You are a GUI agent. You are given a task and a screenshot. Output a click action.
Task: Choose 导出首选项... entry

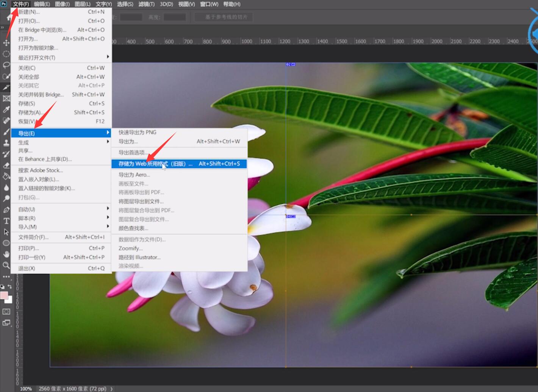[x=179, y=152]
